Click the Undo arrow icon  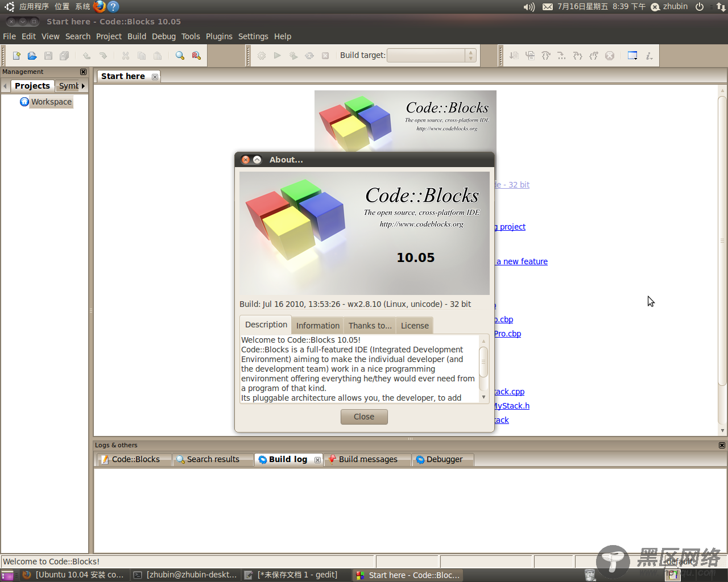pyautogui.click(x=86, y=56)
